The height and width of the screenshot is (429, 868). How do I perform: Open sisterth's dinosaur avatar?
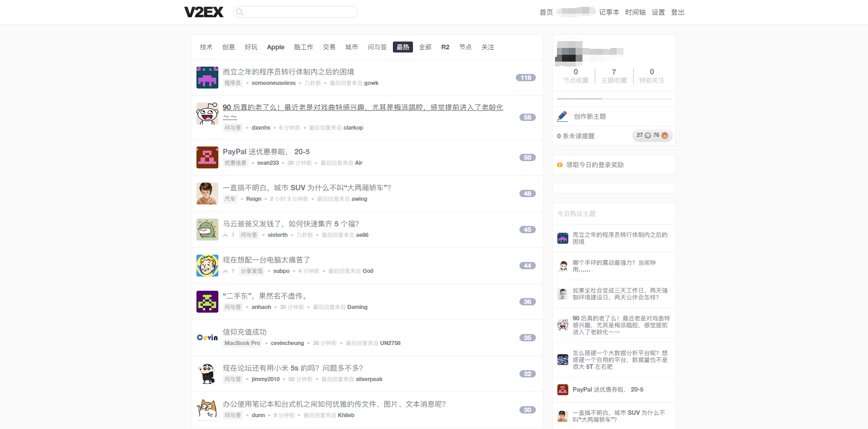(207, 230)
